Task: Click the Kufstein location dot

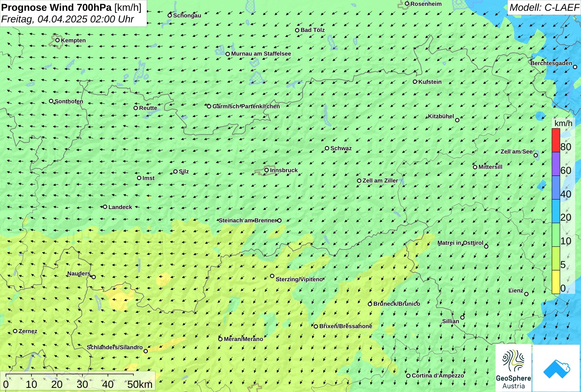Action: click(x=415, y=82)
